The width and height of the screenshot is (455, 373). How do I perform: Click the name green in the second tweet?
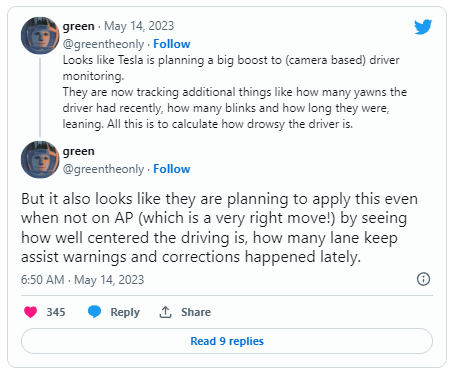tap(79, 151)
